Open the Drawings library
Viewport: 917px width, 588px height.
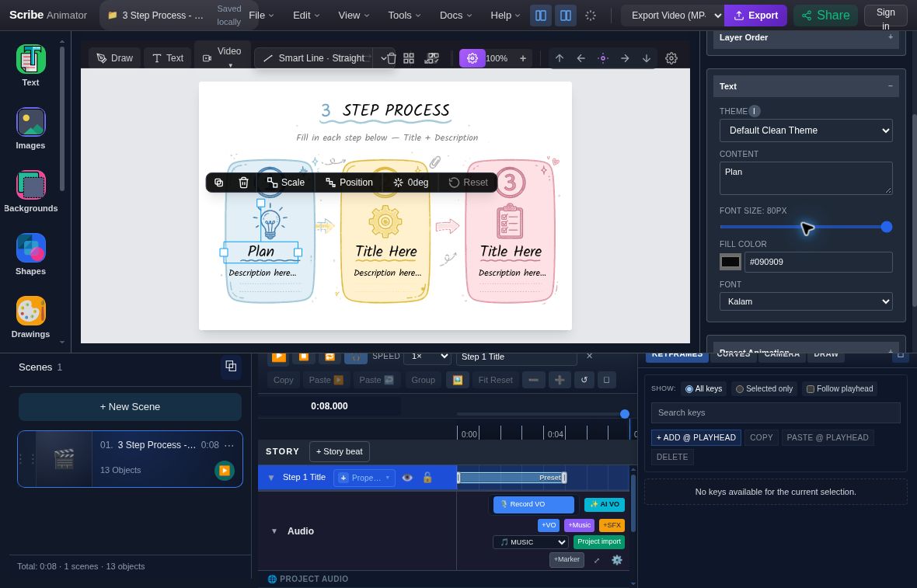tap(30, 318)
